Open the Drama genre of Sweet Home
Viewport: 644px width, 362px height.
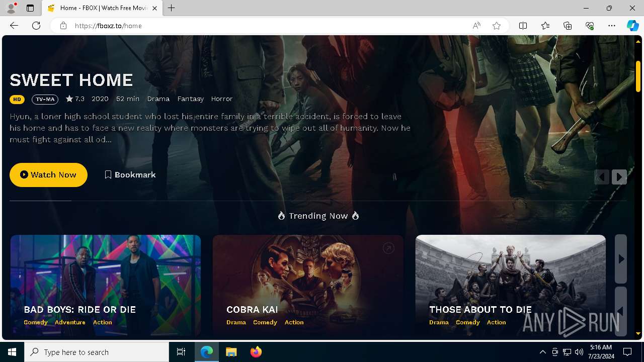point(158,99)
